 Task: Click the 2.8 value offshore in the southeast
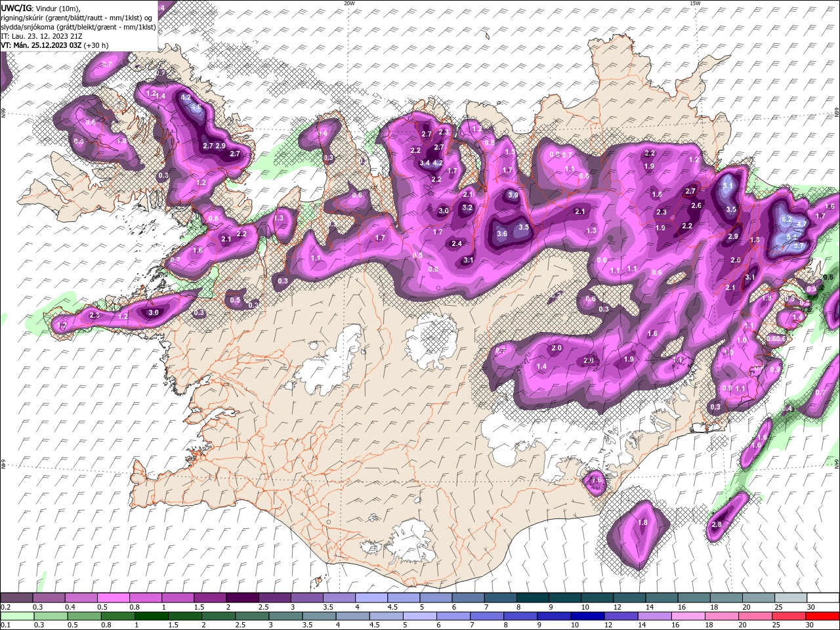click(x=717, y=524)
